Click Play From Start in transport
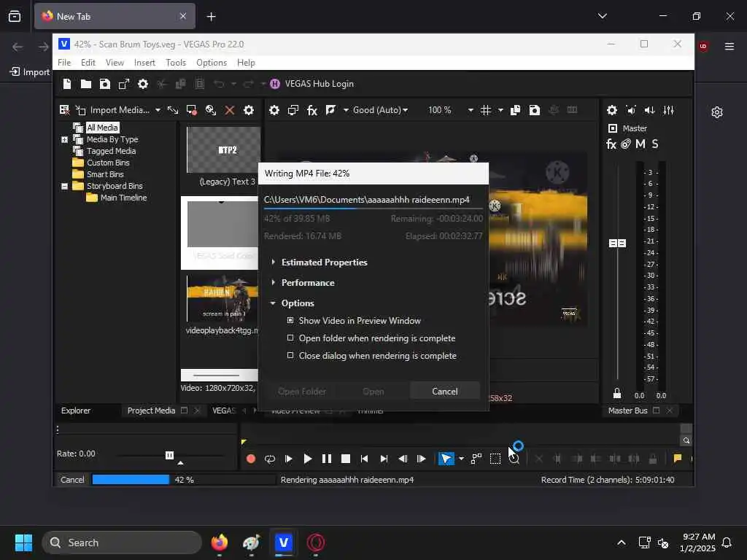Image resolution: width=747 pixels, height=560 pixels. point(289,459)
